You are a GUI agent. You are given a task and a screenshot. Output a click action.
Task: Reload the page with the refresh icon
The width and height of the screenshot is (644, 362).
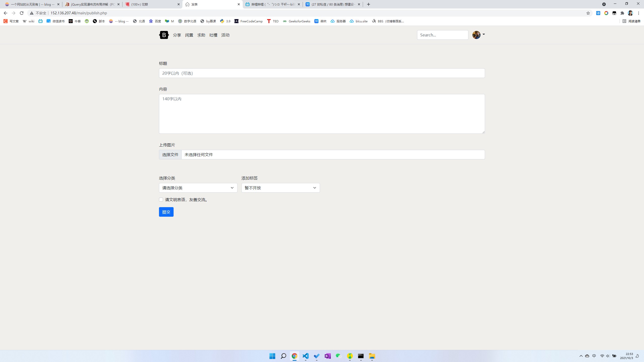click(22, 13)
